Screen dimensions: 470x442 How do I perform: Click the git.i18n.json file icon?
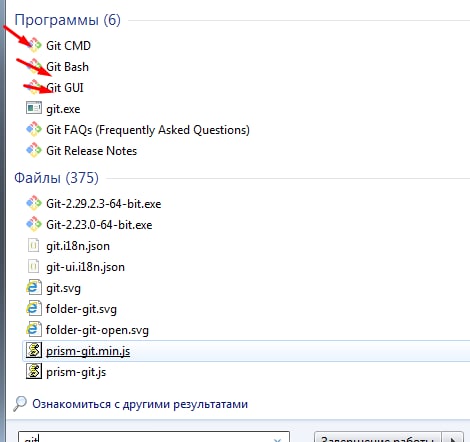[33, 246]
